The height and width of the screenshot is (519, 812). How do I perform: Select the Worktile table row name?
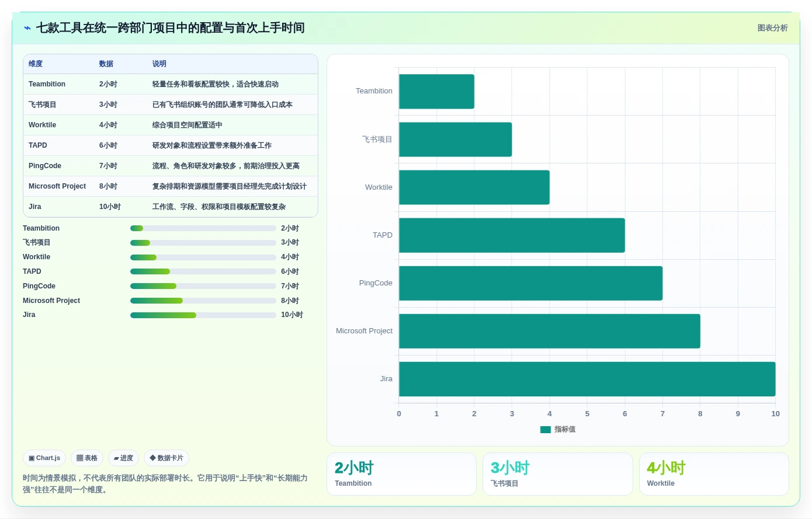(x=42, y=125)
